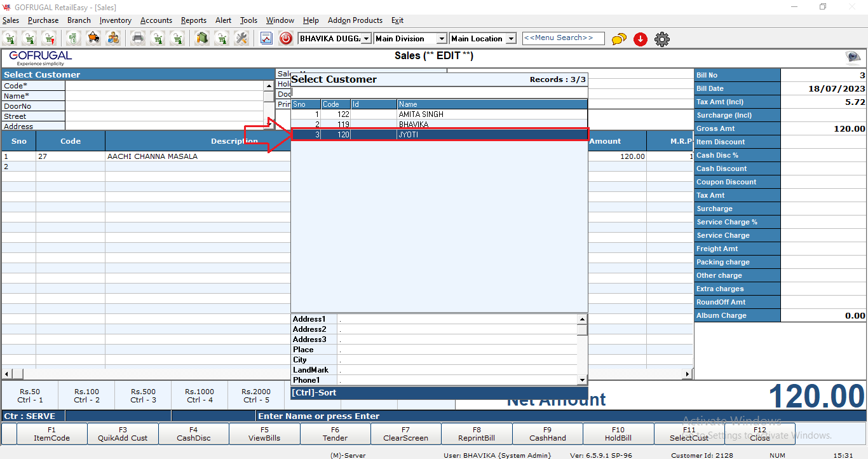Image resolution: width=868 pixels, height=459 pixels.
Task: Click the F1 ItemCode button
Action: tap(52, 434)
